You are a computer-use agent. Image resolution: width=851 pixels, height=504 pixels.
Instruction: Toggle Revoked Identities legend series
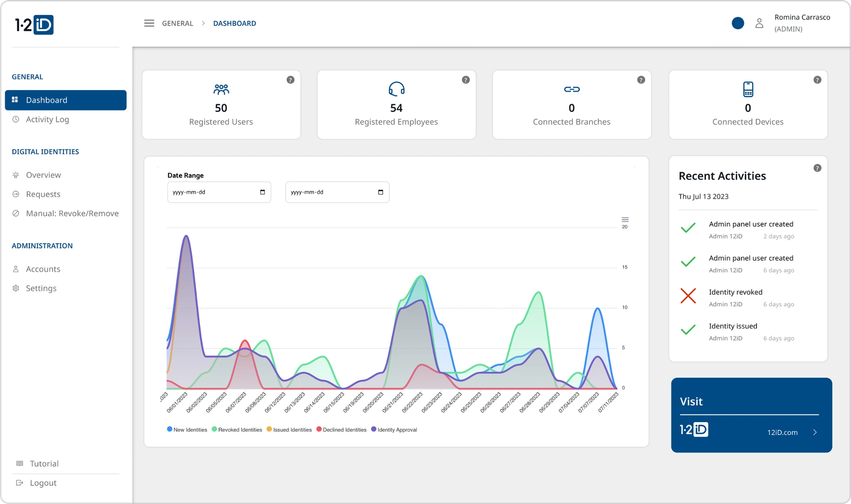click(x=237, y=430)
